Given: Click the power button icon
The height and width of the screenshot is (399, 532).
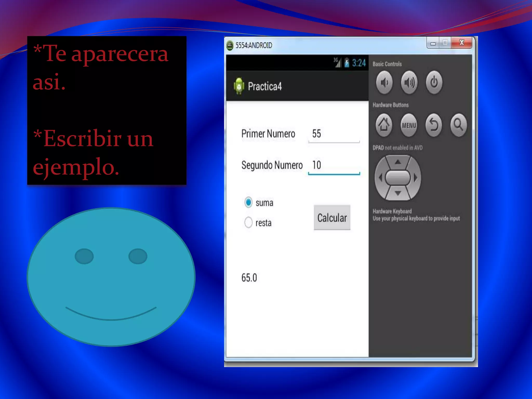Looking at the screenshot, I should pos(434,83).
